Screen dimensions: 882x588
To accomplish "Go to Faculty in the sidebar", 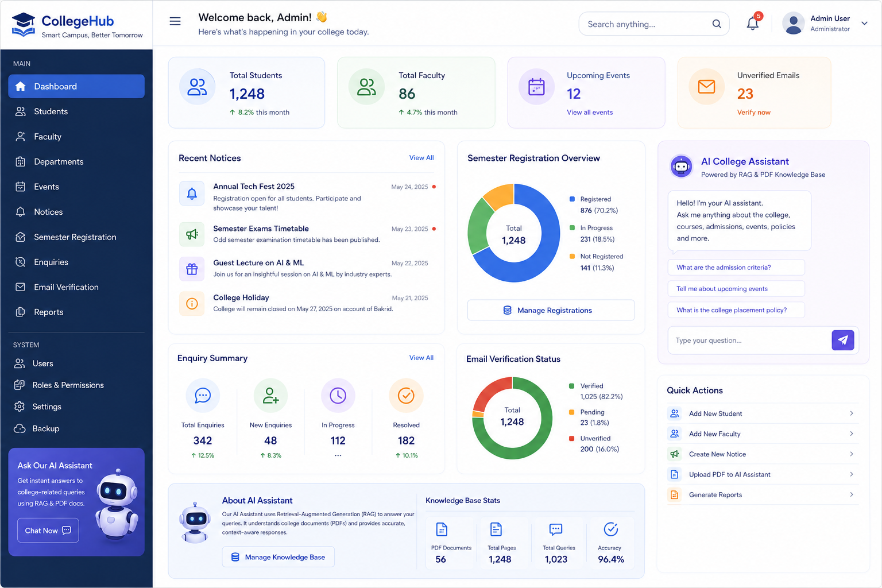I will [76, 137].
